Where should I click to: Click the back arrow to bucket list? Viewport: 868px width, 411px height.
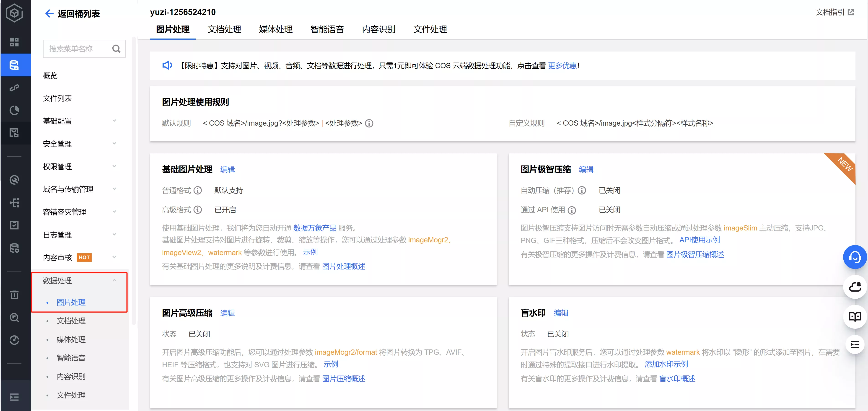pyautogui.click(x=49, y=13)
